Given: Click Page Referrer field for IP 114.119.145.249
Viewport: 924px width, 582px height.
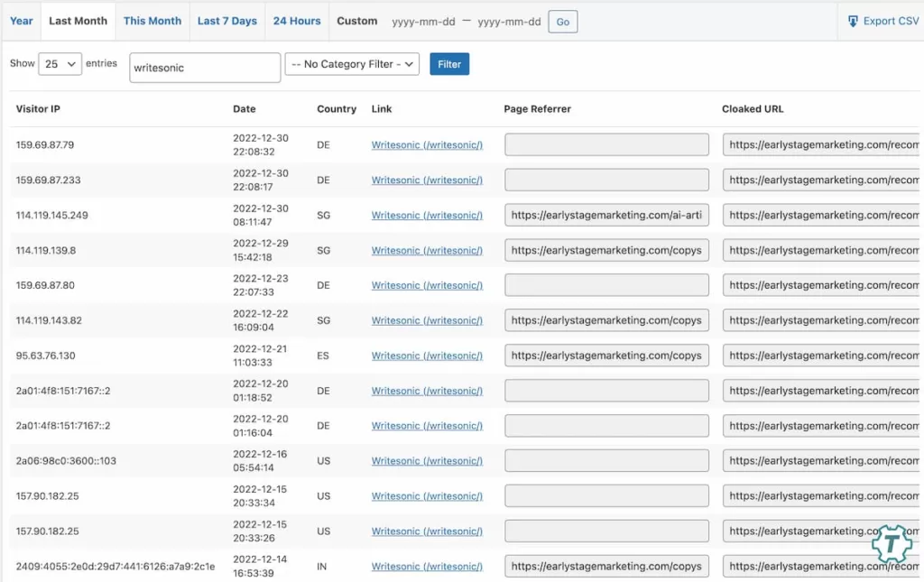Looking at the screenshot, I should click(606, 215).
